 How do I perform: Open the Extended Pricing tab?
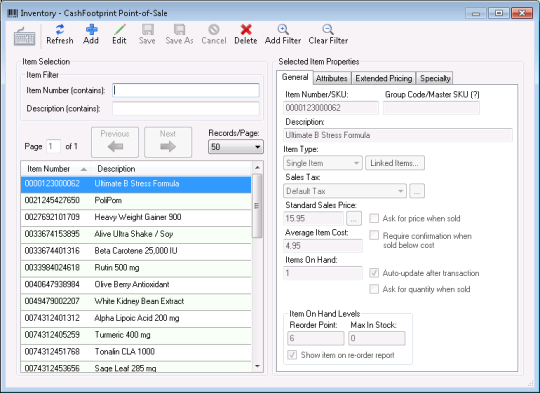pos(384,78)
